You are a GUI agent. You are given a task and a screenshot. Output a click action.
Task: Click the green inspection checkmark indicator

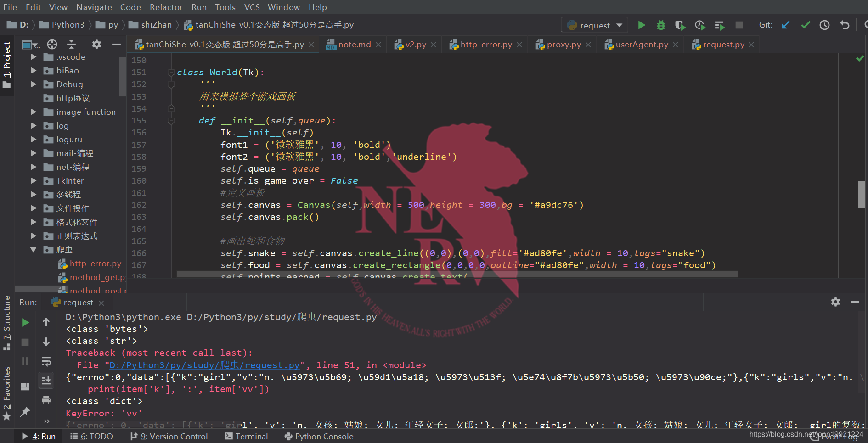[x=860, y=59]
